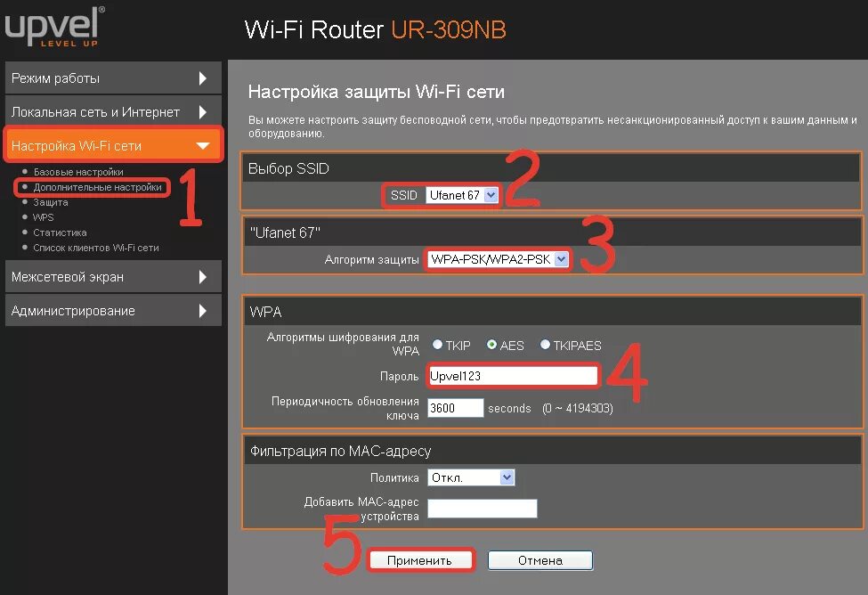
Task: Select the TKIP encryption radio button
Action: tap(437, 345)
